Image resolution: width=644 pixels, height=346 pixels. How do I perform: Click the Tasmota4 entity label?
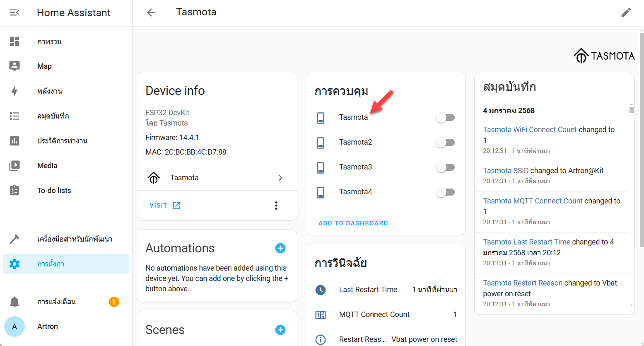[x=355, y=192]
